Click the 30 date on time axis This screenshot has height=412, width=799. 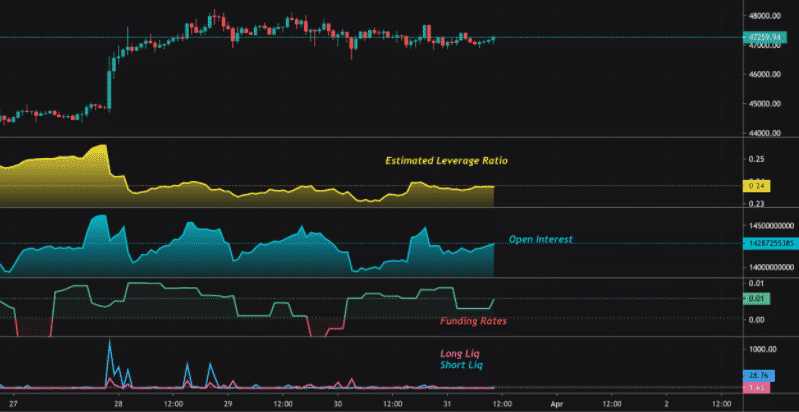(x=338, y=403)
